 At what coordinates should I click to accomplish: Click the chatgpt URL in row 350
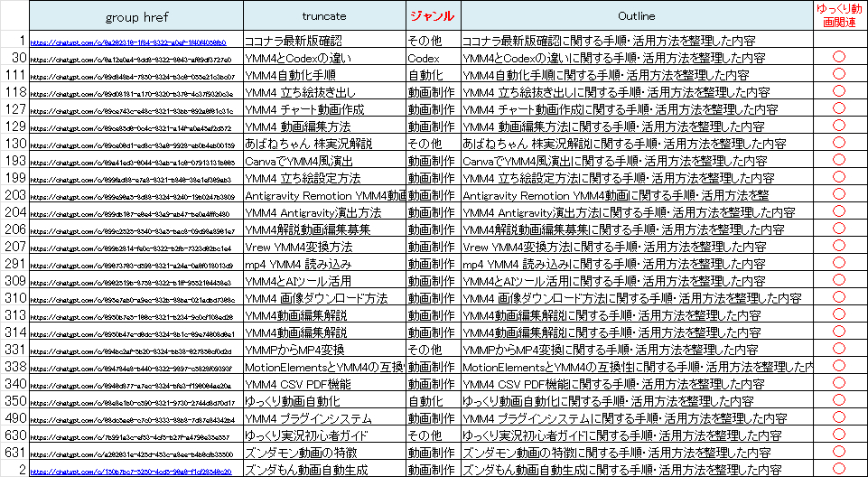coord(132,403)
